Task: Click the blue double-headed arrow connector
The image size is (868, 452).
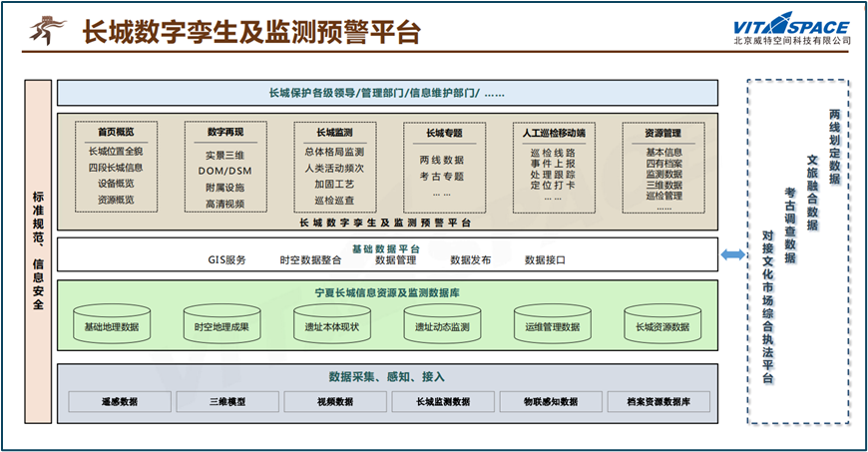Action: coord(732,256)
